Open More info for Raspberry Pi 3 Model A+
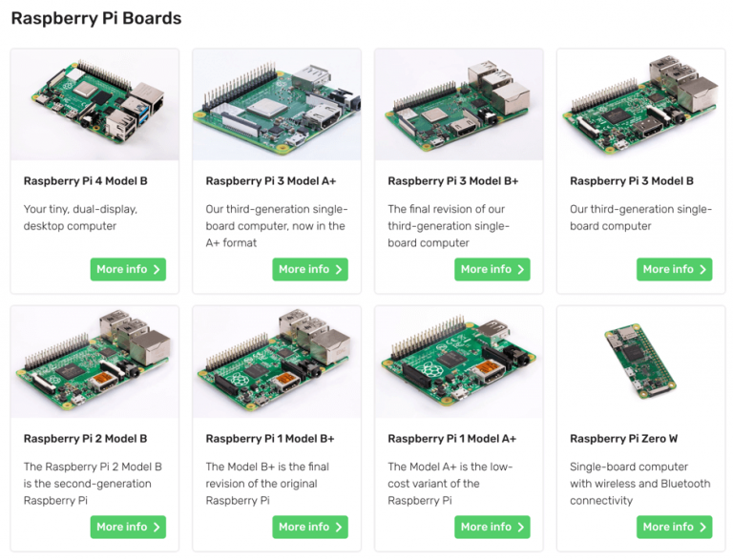Image resolution: width=733 pixels, height=560 pixels. tap(310, 269)
